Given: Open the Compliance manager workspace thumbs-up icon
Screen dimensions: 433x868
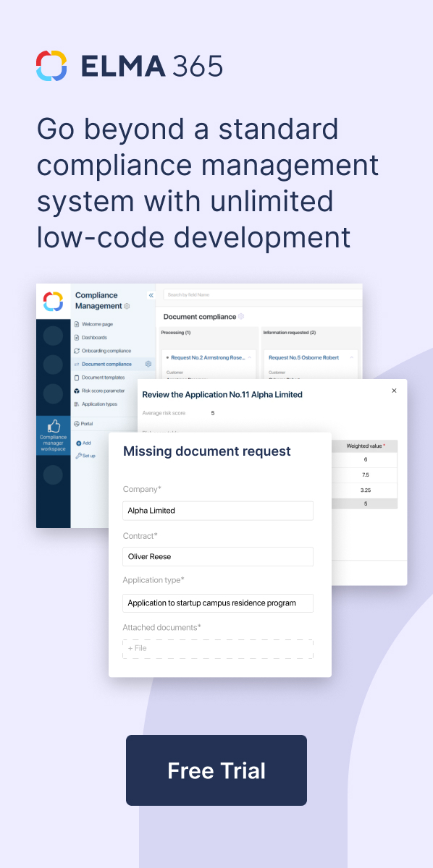Looking at the screenshot, I should point(53,426).
